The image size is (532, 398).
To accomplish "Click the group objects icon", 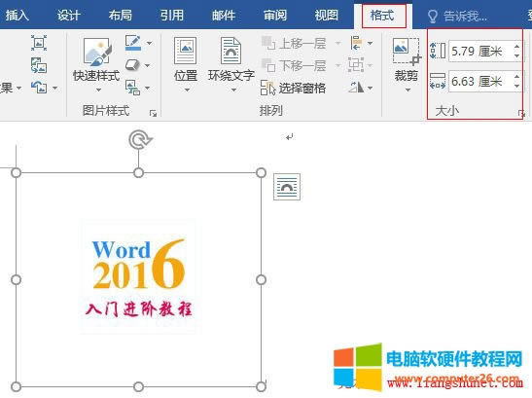I will click(x=356, y=65).
